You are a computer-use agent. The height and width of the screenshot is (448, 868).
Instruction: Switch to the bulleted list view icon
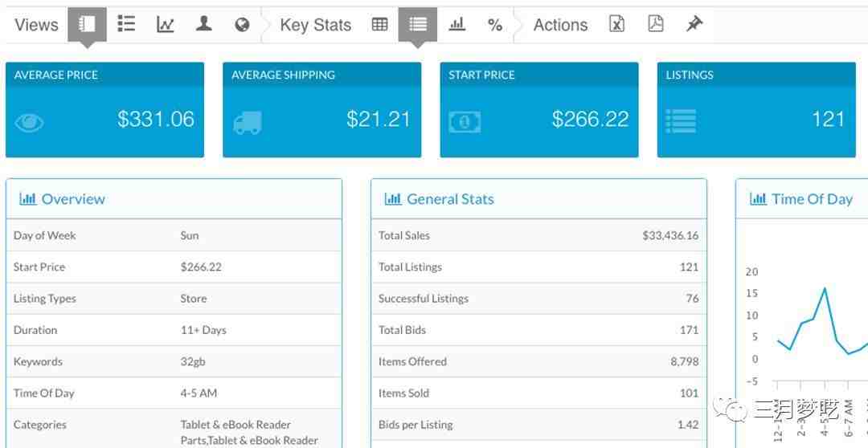coord(126,24)
